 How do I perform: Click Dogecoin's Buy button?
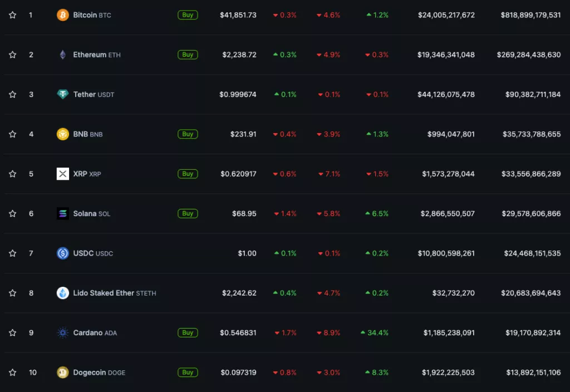coord(188,373)
